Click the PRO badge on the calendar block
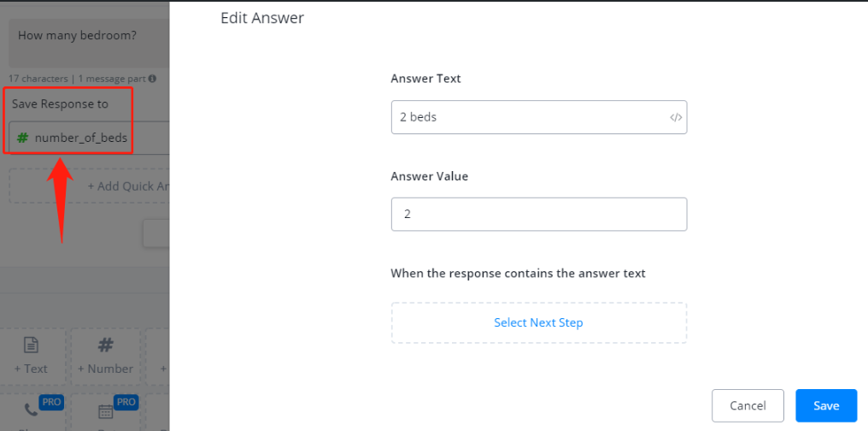 tap(126, 401)
